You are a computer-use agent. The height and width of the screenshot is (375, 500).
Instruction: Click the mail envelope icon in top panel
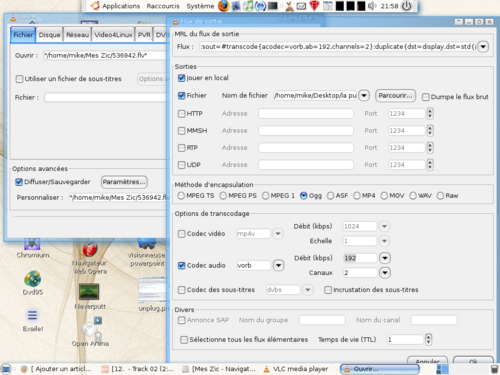tap(301, 6)
